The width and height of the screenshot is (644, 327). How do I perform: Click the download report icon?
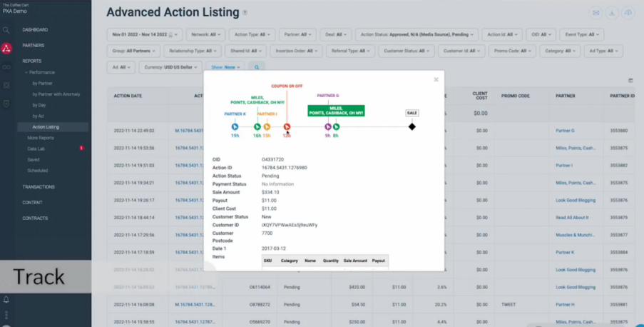click(x=612, y=13)
